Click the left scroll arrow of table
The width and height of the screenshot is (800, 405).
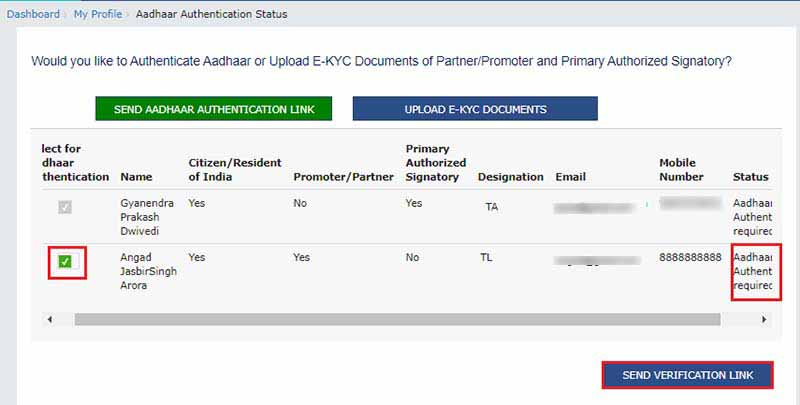click(x=49, y=319)
